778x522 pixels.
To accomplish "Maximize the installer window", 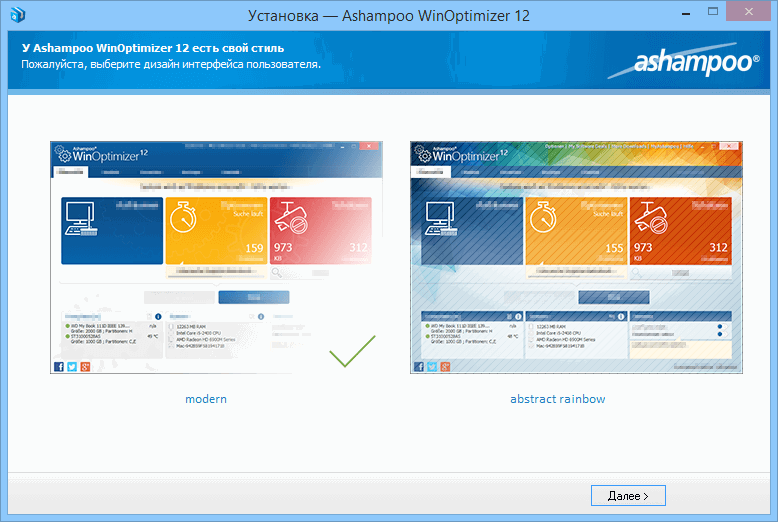I will point(713,12).
